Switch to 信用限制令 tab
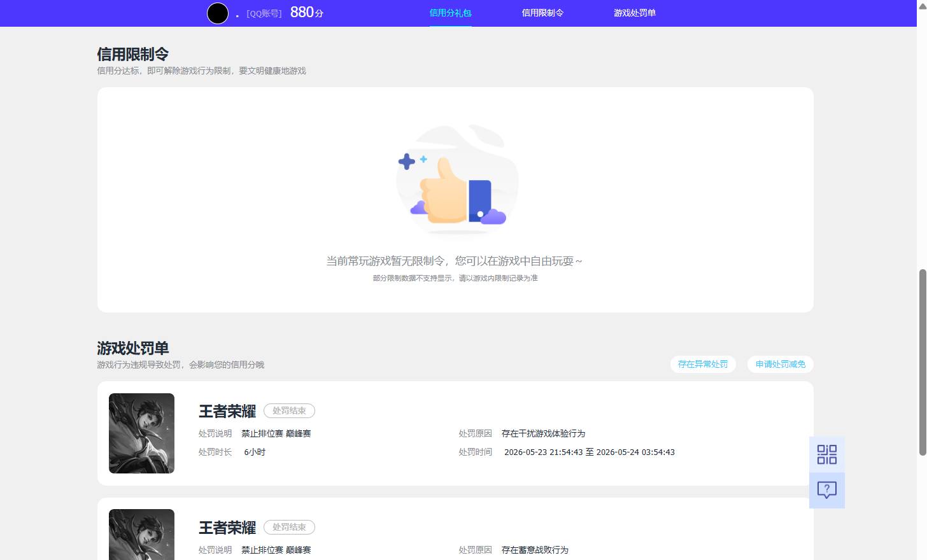927x560 pixels. click(x=542, y=13)
